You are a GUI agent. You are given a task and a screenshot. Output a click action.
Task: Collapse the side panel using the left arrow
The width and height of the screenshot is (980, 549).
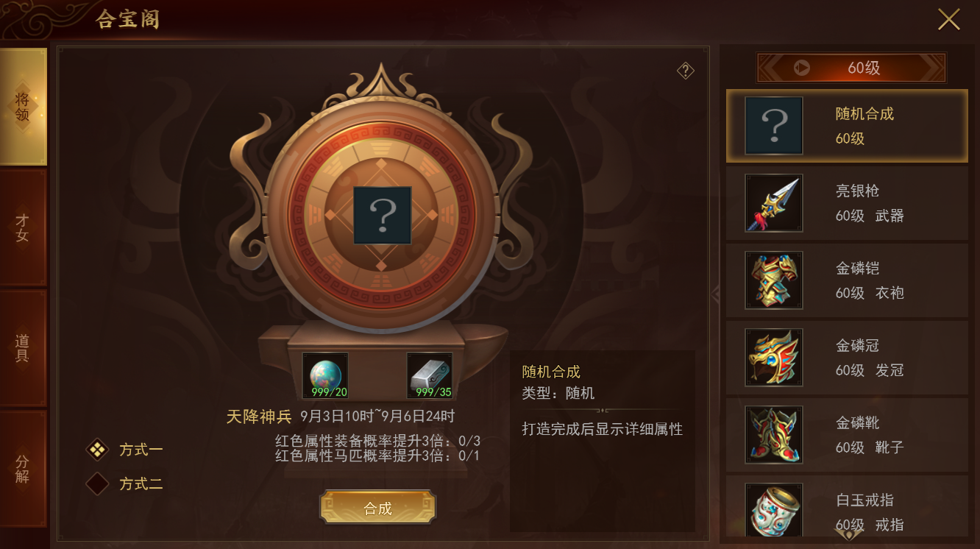(x=715, y=294)
